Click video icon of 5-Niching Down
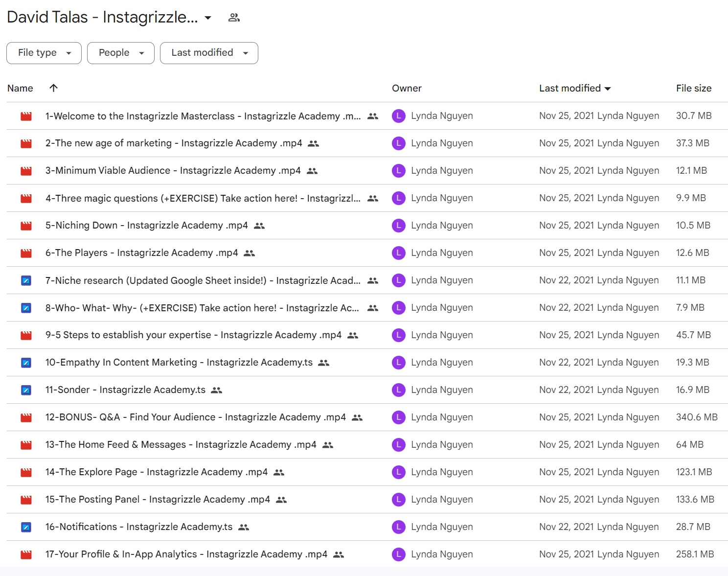Screen dimensions: 728x576 26,226
